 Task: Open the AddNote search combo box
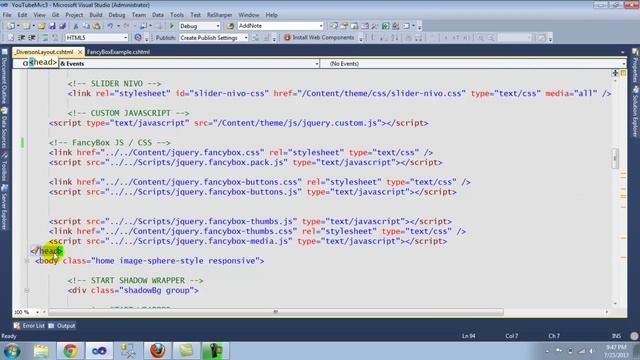280,26
